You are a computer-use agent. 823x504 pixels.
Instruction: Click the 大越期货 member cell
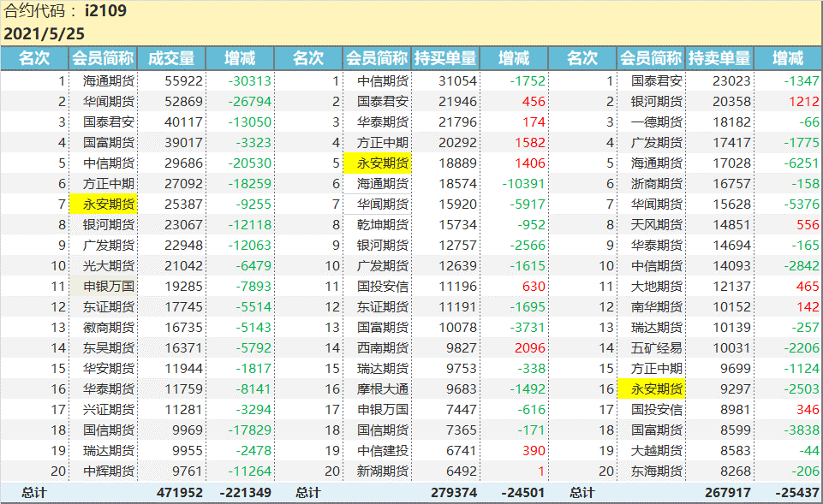coord(657,450)
